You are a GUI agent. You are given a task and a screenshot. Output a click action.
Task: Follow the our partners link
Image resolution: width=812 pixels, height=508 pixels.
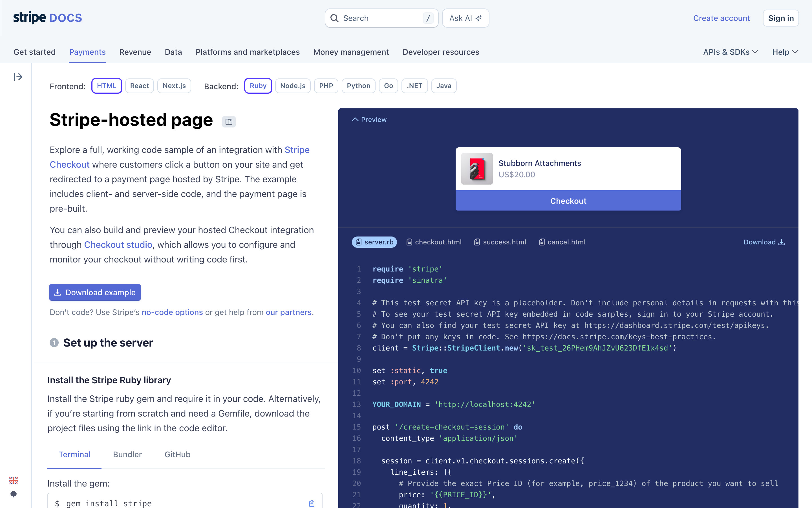coord(288,312)
